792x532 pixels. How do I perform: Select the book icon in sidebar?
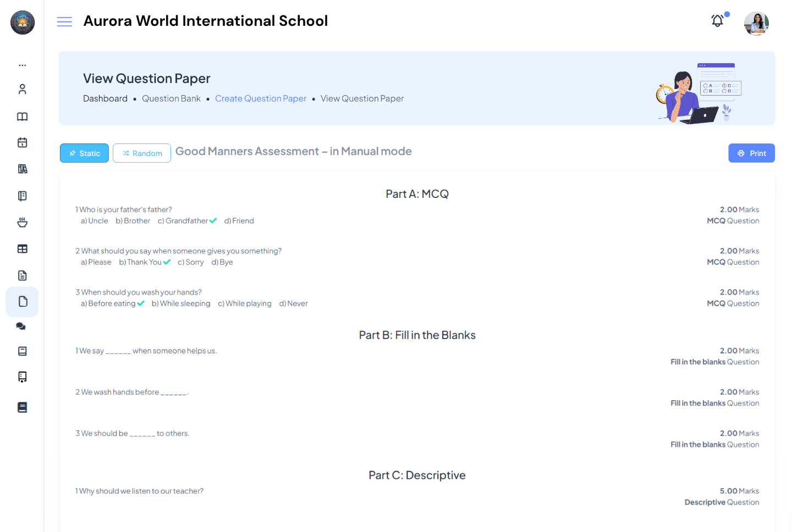tap(22, 117)
